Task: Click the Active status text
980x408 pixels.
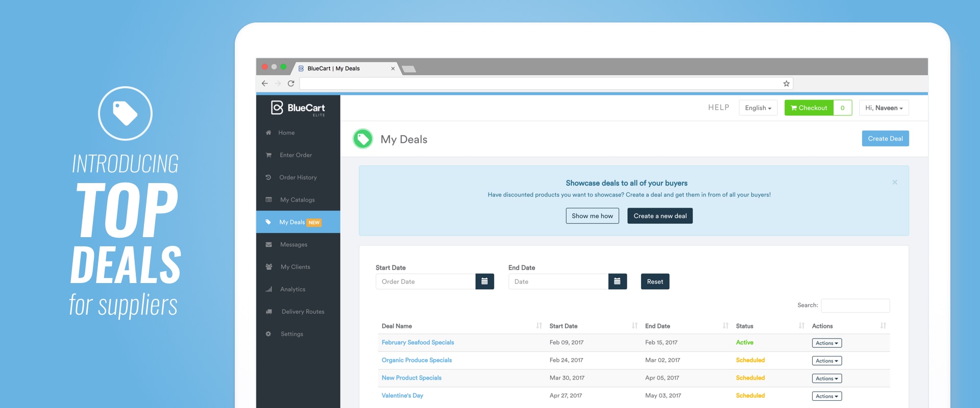Action: pos(745,343)
